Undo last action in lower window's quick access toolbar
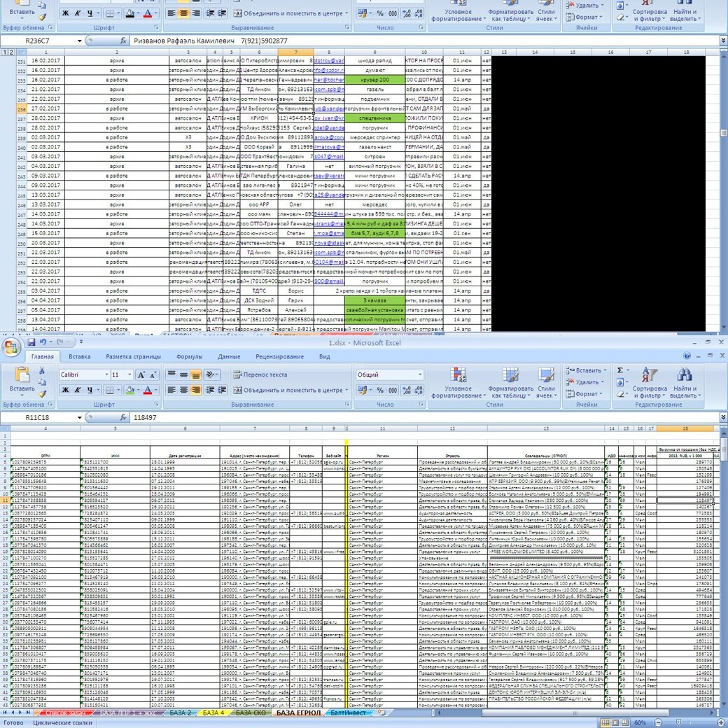Screen dimensions: 728x728 pyautogui.click(x=43, y=342)
